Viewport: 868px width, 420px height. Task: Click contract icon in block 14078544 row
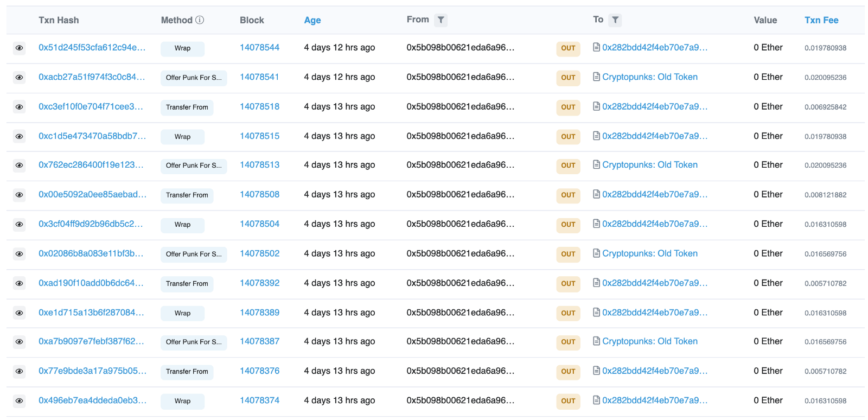(596, 47)
